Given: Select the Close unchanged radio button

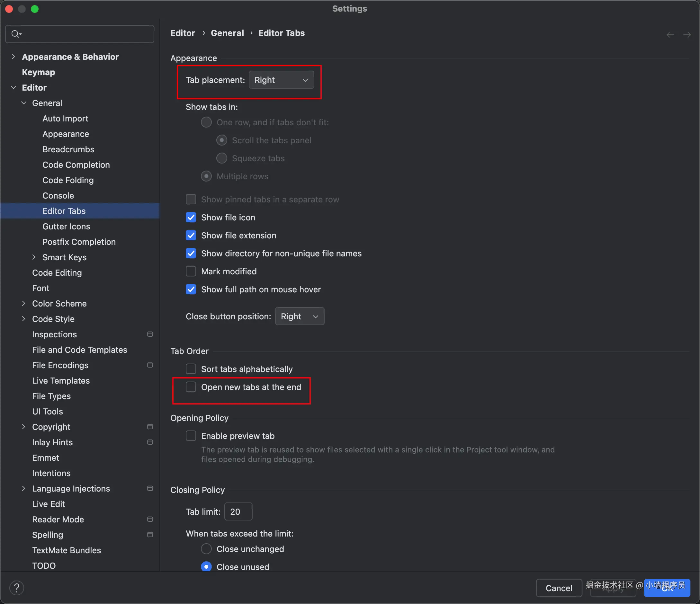Looking at the screenshot, I should tap(206, 549).
